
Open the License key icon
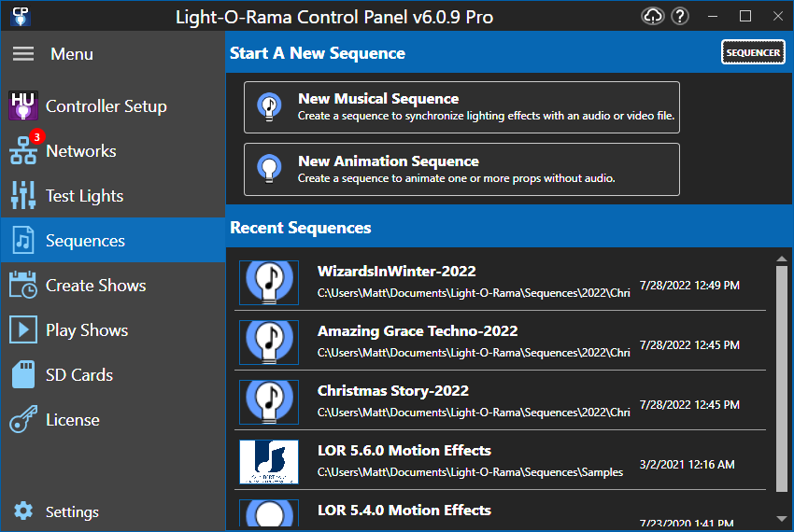(x=23, y=419)
